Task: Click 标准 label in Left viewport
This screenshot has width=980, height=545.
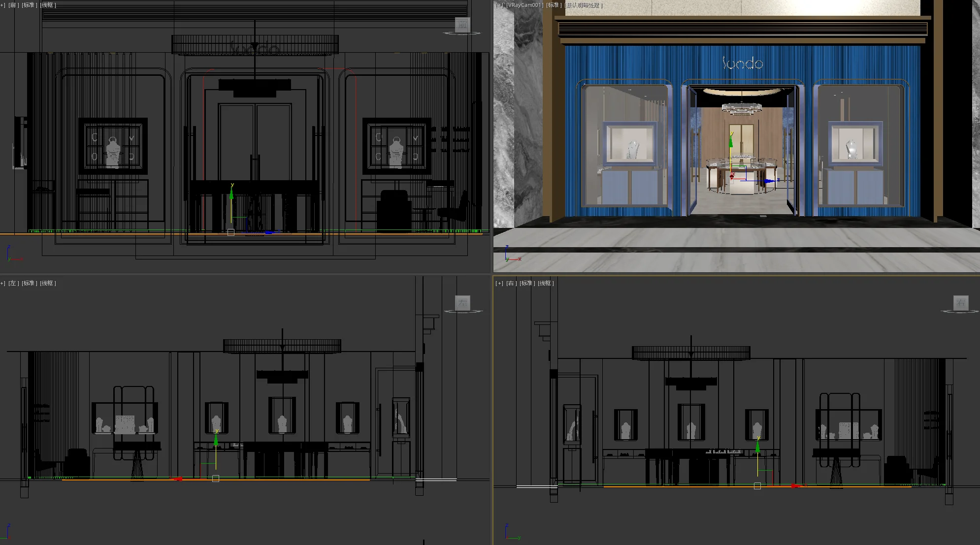Action: point(29,283)
